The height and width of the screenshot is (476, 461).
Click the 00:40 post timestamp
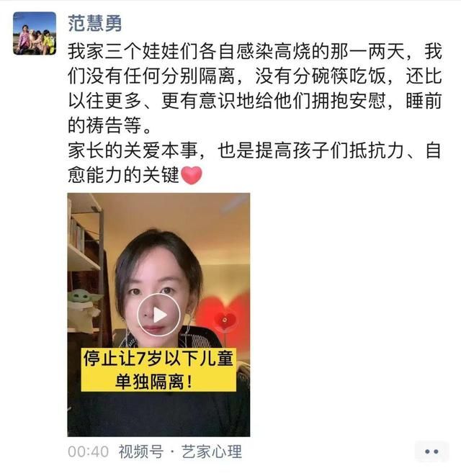89,452
